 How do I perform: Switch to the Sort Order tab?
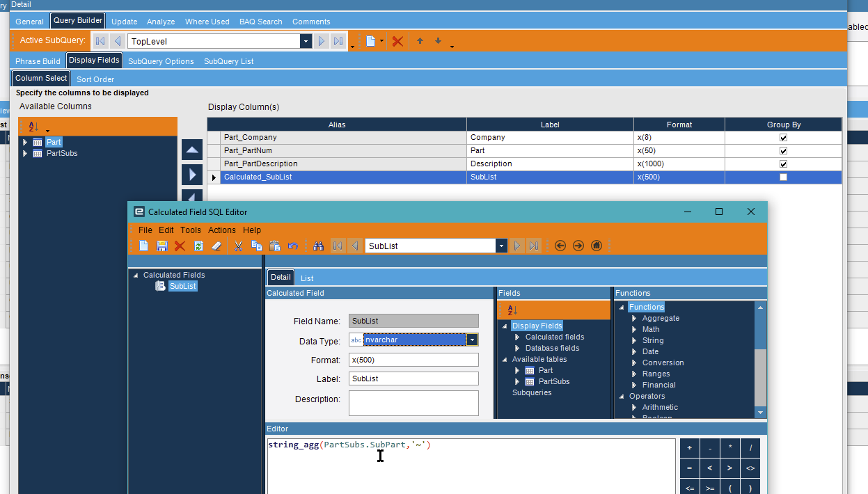(x=95, y=79)
